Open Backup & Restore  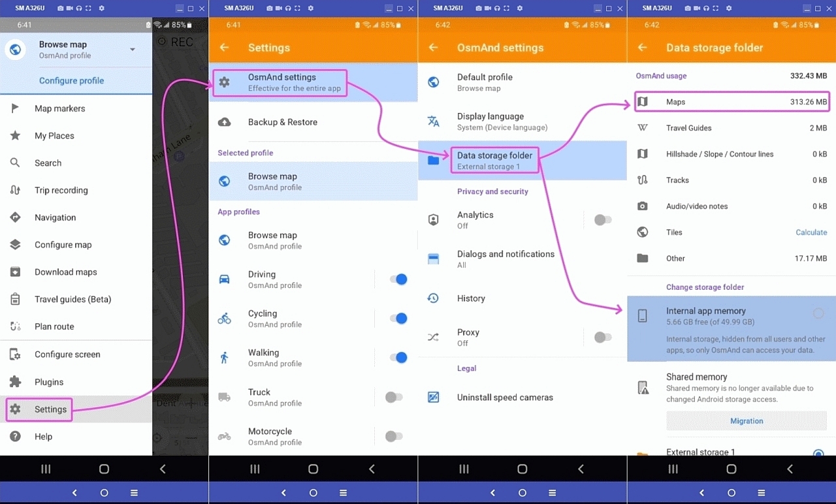[313, 122]
